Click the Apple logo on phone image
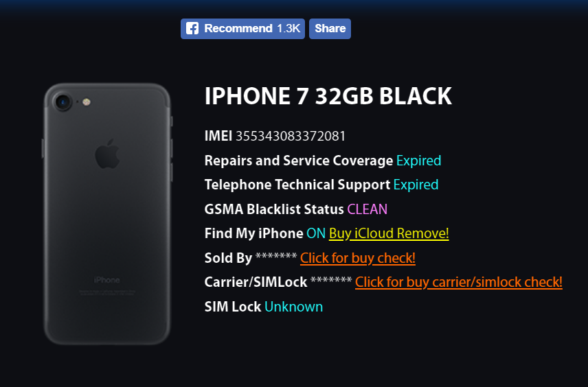Screen dimensions: 588x387 click(x=107, y=154)
